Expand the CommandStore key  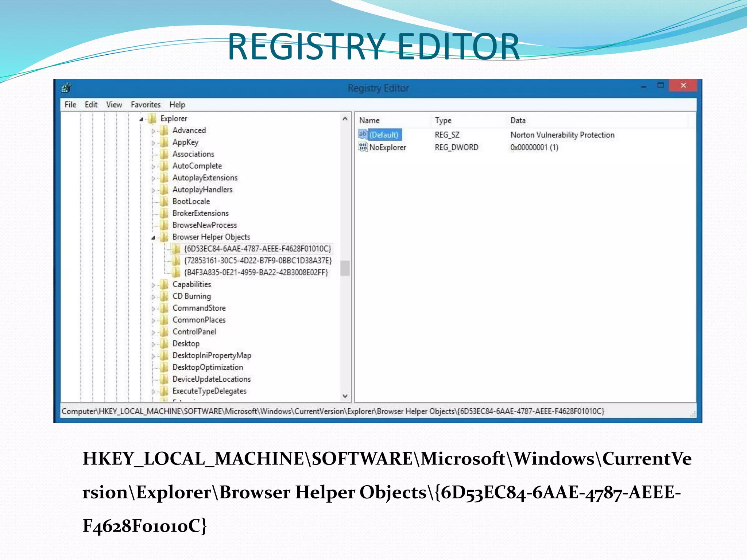point(153,309)
